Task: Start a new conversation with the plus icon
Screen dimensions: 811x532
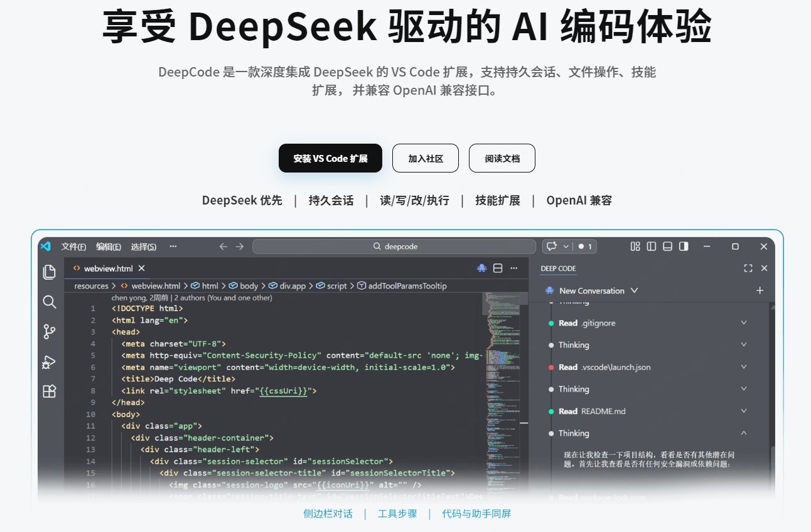Action: coord(760,290)
